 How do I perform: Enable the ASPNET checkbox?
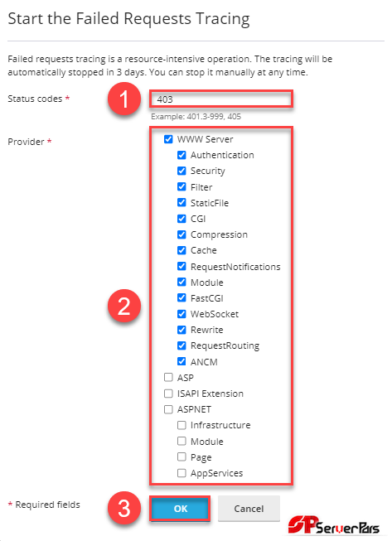(168, 409)
